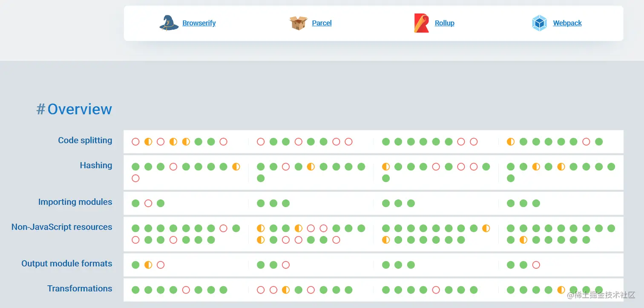This screenshot has width=644, height=308.
Task: Click the wrapped second-line green dot in Rollup Hashing
Action: click(x=386, y=178)
